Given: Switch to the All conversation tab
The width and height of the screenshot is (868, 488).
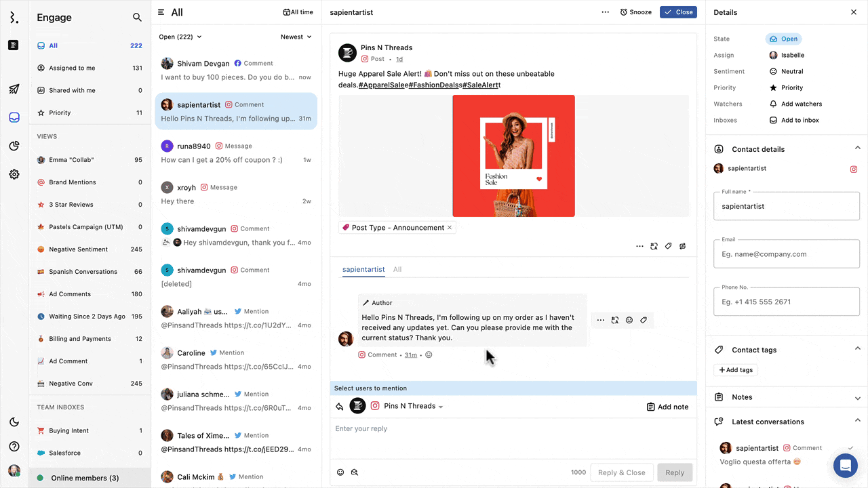Looking at the screenshot, I should 397,270.
